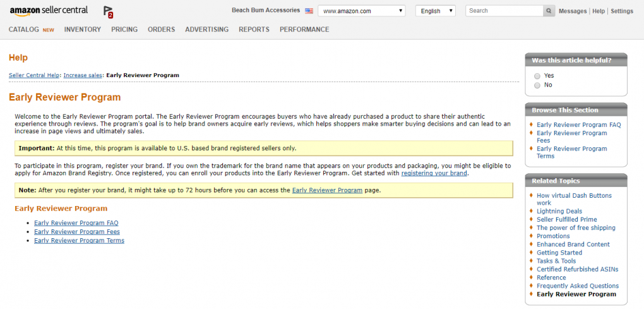Open the ORDERS menu

(x=162, y=30)
